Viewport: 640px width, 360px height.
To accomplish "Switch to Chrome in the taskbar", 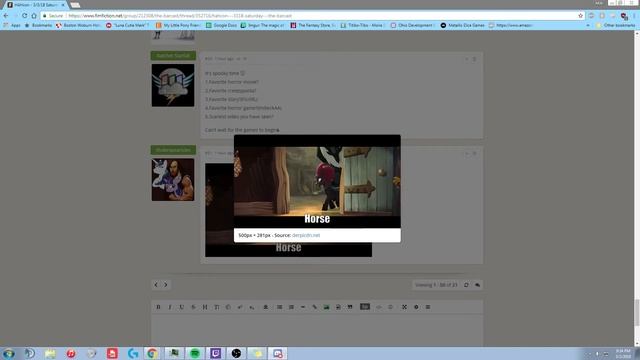I will click(x=152, y=353).
